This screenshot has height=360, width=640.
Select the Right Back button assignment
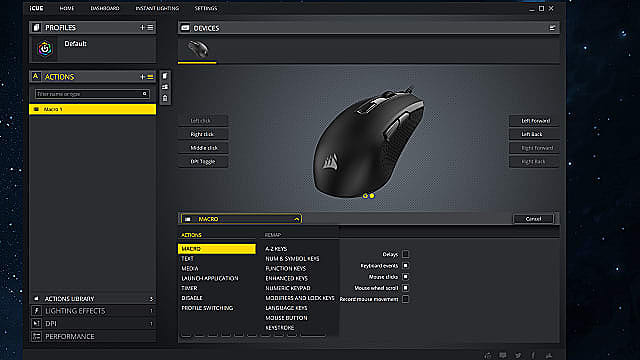(534, 162)
